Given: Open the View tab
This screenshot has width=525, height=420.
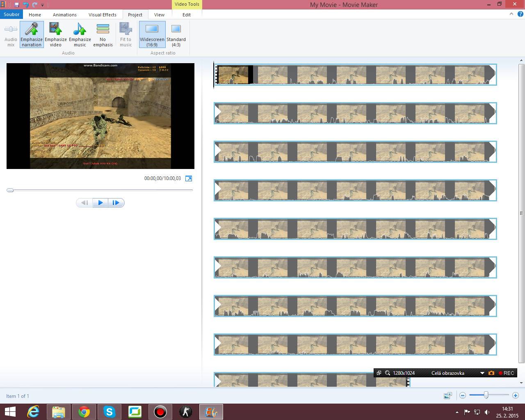Looking at the screenshot, I should (x=159, y=15).
